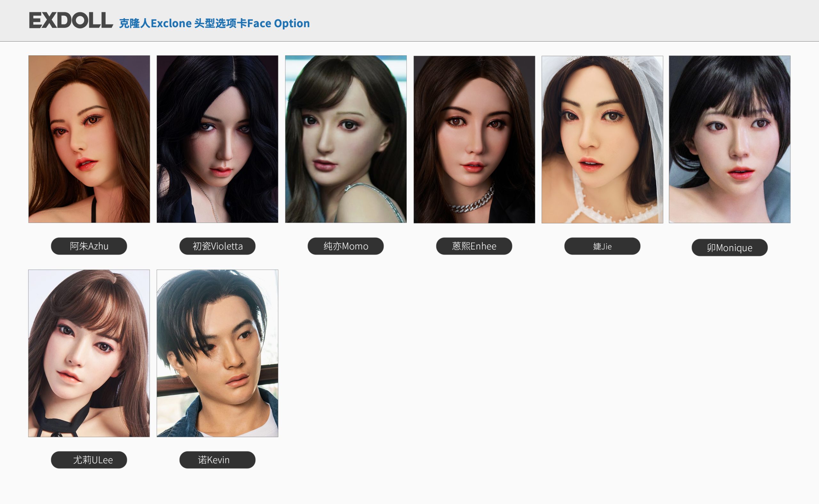Click the 纯亦Momo pill button
This screenshot has width=819, height=504.
[x=346, y=246]
